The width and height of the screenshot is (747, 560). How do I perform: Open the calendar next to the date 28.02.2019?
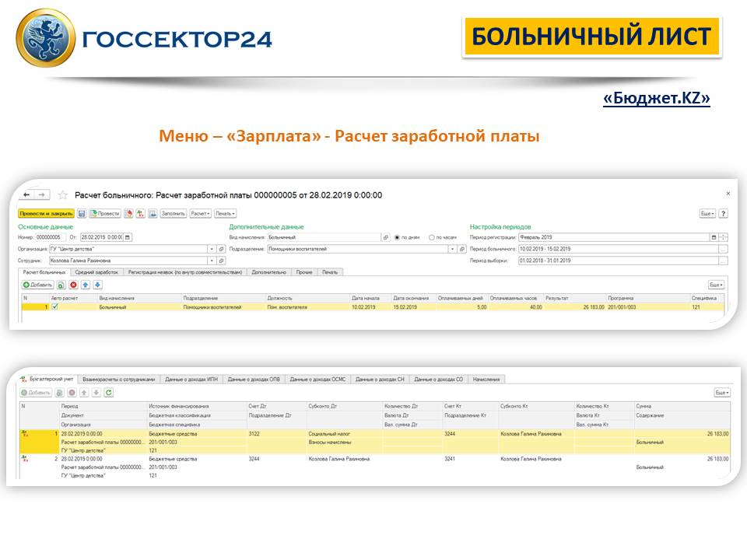click(127, 237)
